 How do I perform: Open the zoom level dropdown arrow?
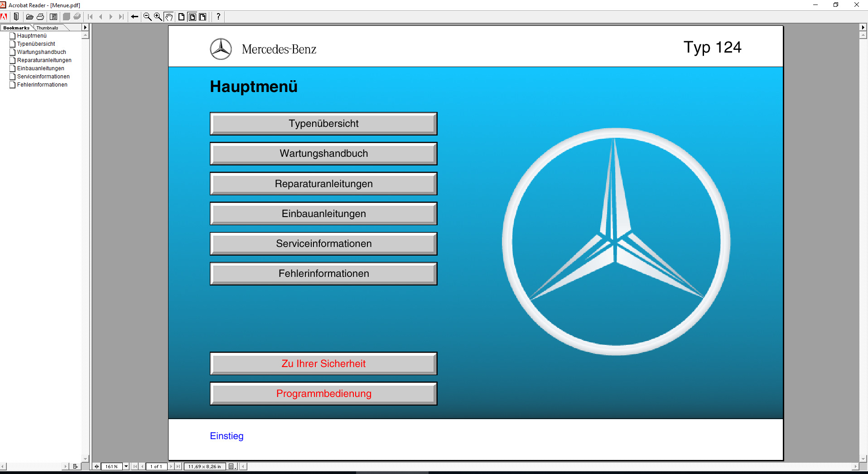126,466
